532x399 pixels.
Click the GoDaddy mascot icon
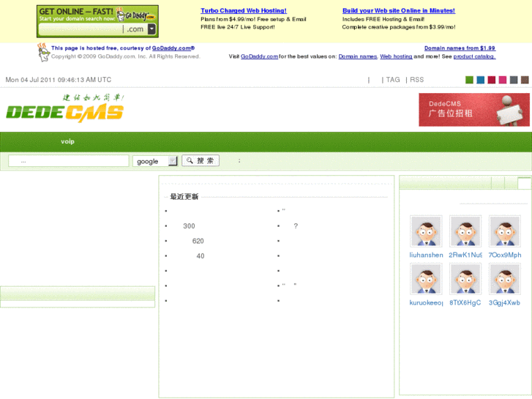(43, 52)
